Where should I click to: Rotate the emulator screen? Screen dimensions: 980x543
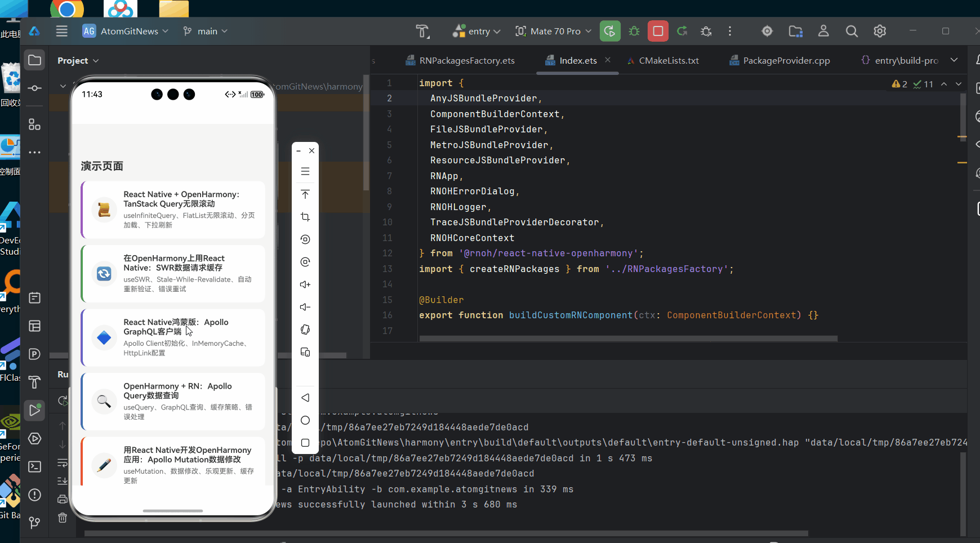pyautogui.click(x=305, y=330)
